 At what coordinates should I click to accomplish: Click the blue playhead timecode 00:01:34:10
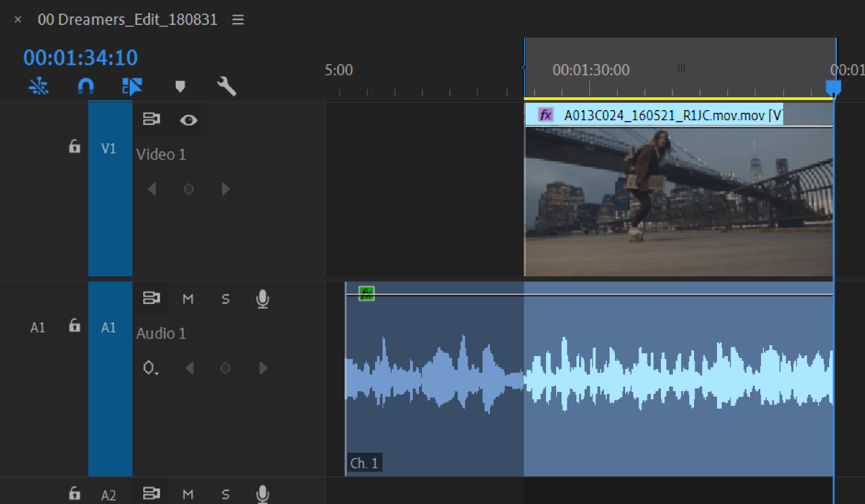coord(80,58)
